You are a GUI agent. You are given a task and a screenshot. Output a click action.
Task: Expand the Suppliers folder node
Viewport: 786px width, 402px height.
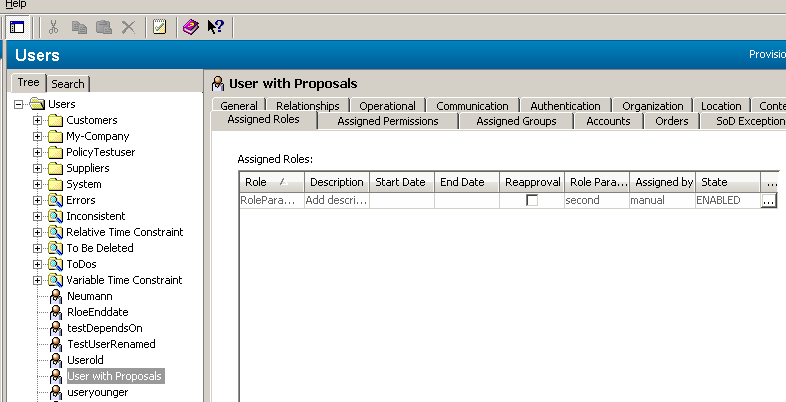(x=37, y=169)
